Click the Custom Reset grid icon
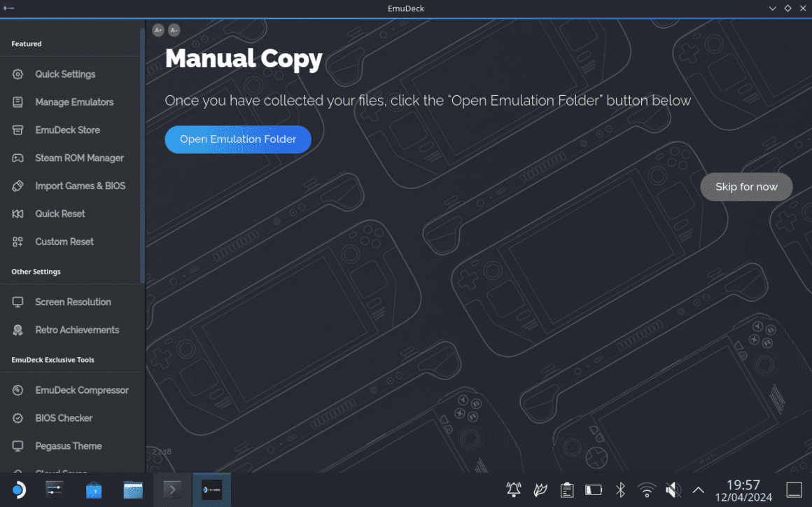812x507 pixels. tap(17, 242)
